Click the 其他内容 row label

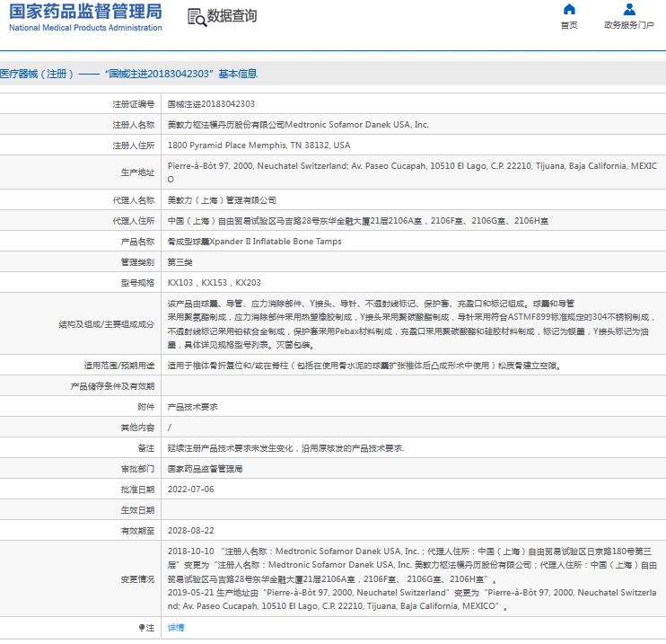pos(137,428)
